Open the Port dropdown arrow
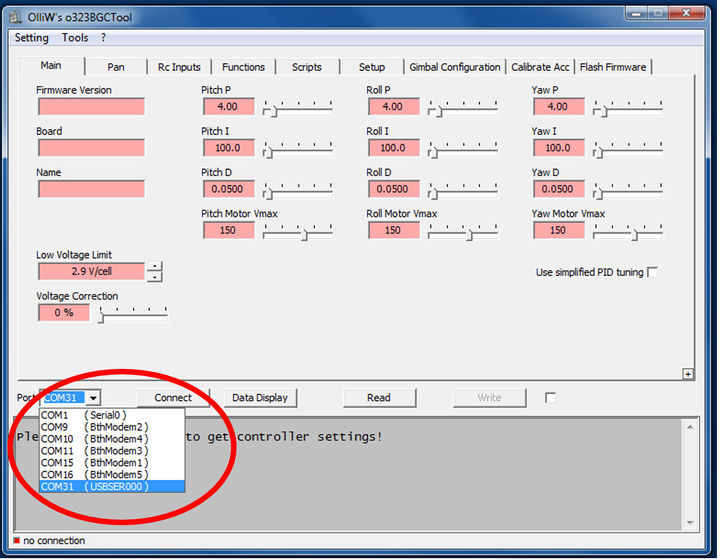The height and width of the screenshot is (560, 720). pos(93,397)
